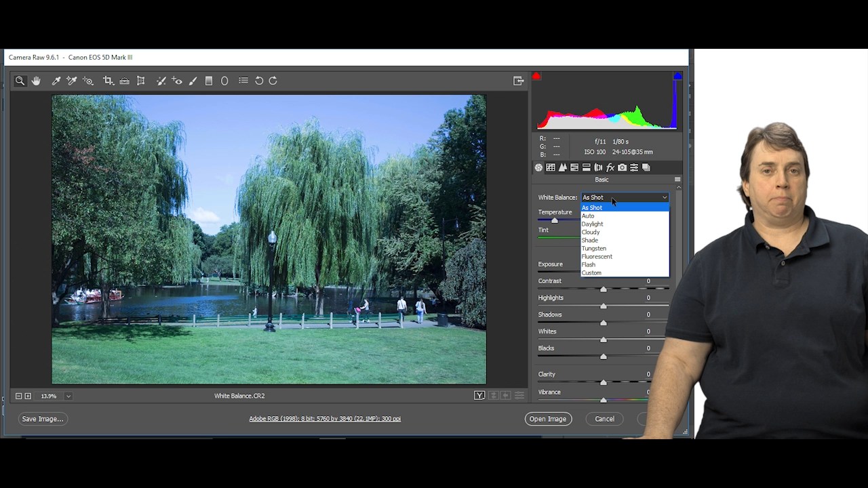Select the Adjustment Brush tool

(193, 81)
